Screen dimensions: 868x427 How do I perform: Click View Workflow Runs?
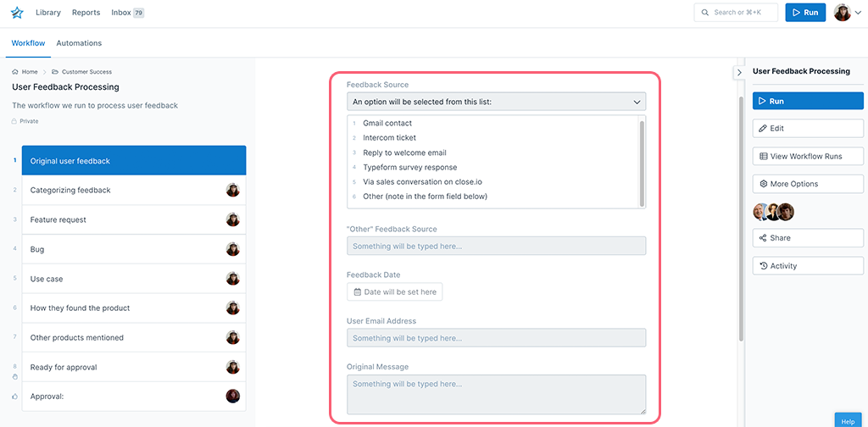pyautogui.click(x=808, y=156)
